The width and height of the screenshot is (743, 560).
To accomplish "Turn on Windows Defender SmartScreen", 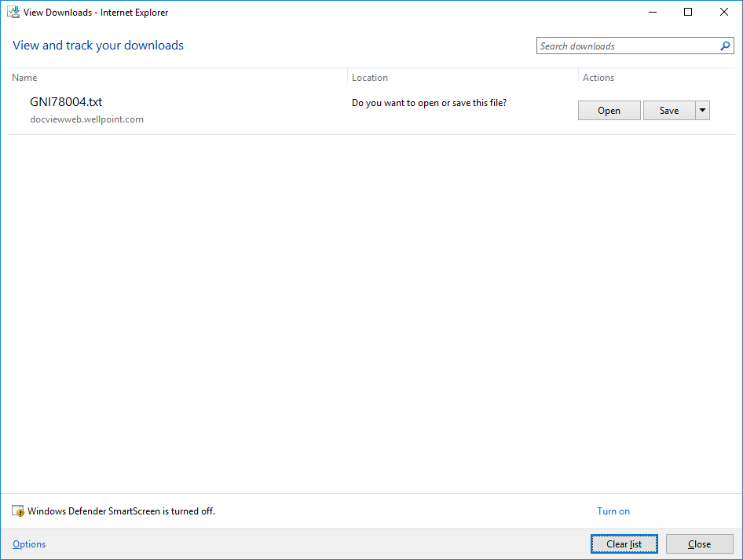I will (613, 511).
